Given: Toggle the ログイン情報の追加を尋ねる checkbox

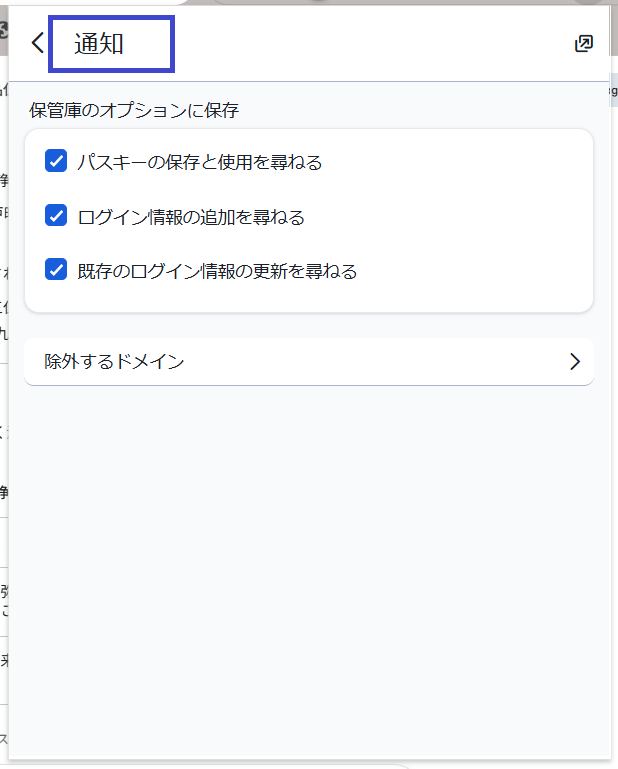Looking at the screenshot, I should tap(56, 216).
